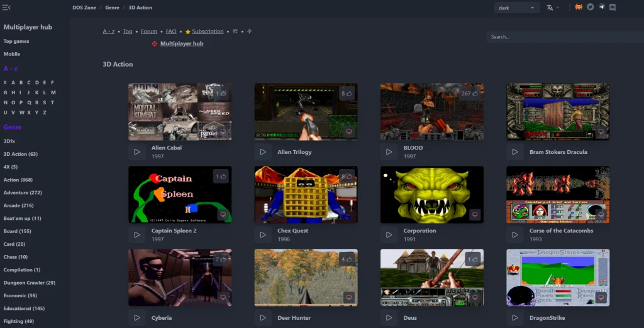Play Chex Quest using its play button

pos(263,235)
